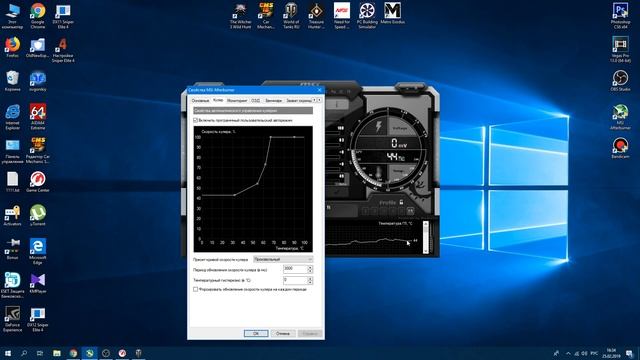640x360 pixels.
Task: Open This PC (Этот компьютер) icon
Action: pyautogui.click(x=12, y=16)
